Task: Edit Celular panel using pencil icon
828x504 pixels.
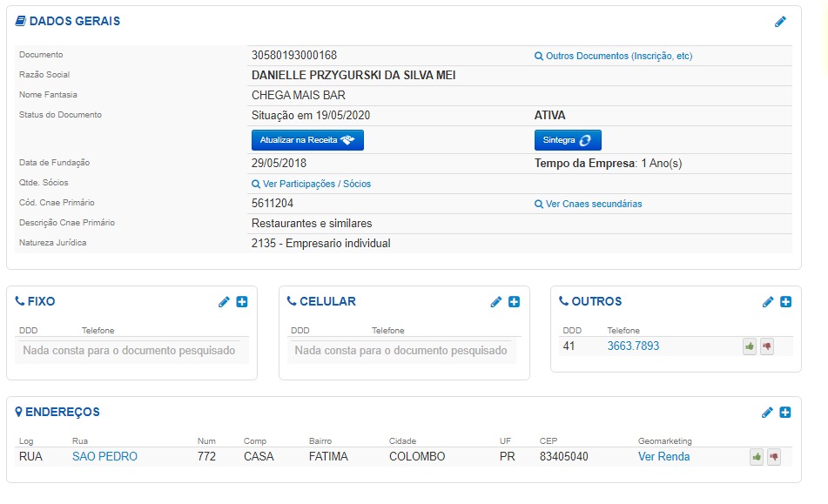Action: pos(496,302)
